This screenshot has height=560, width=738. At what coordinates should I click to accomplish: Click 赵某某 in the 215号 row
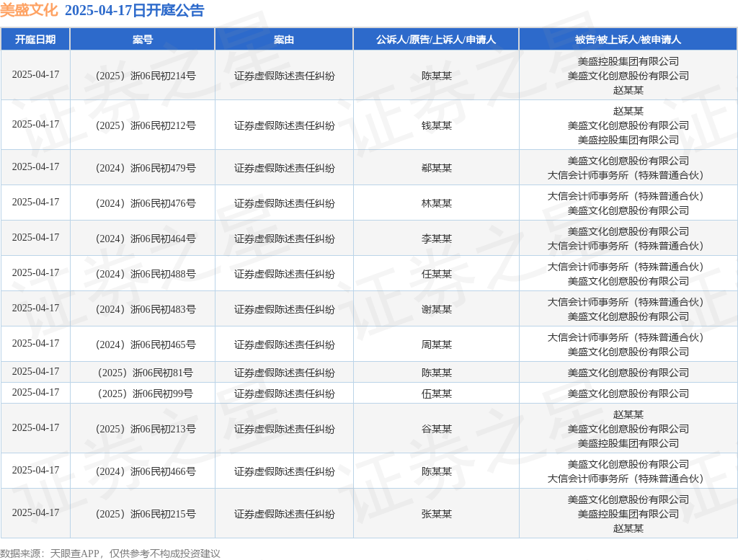pos(628,528)
